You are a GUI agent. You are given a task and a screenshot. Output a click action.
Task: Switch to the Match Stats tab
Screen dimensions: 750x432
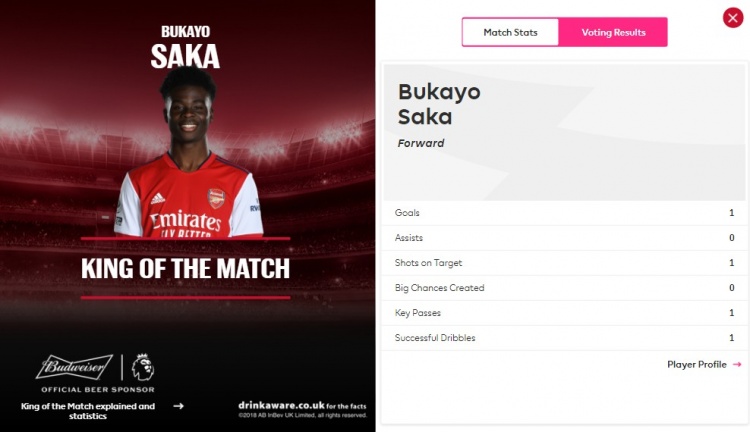pyautogui.click(x=510, y=32)
